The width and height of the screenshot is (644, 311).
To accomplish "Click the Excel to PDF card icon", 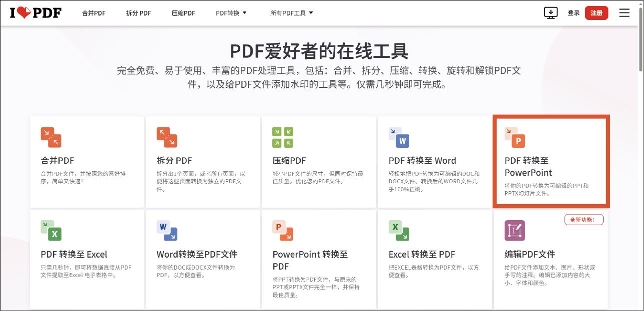I will pyautogui.click(x=399, y=231).
